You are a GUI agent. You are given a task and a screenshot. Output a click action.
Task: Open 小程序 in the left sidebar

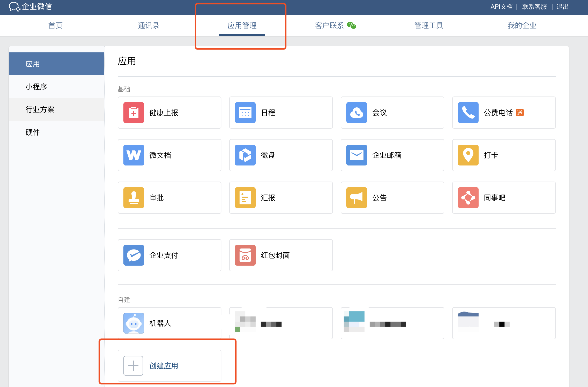(x=36, y=87)
